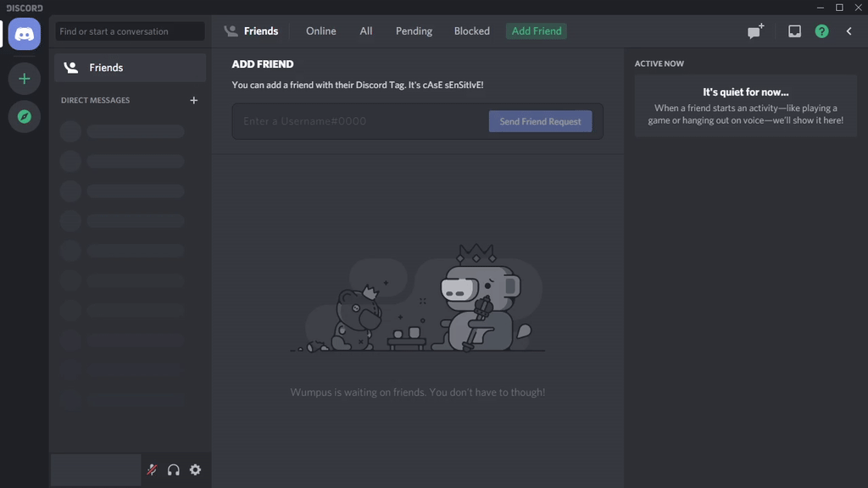
Task: Open Explore Public Servers compass icon
Action: (x=25, y=117)
